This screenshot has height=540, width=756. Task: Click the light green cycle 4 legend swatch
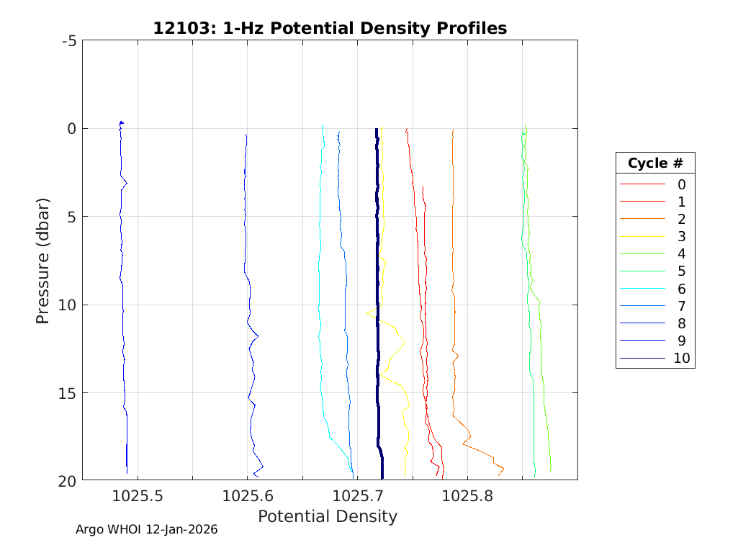pyautogui.click(x=642, y=254)
